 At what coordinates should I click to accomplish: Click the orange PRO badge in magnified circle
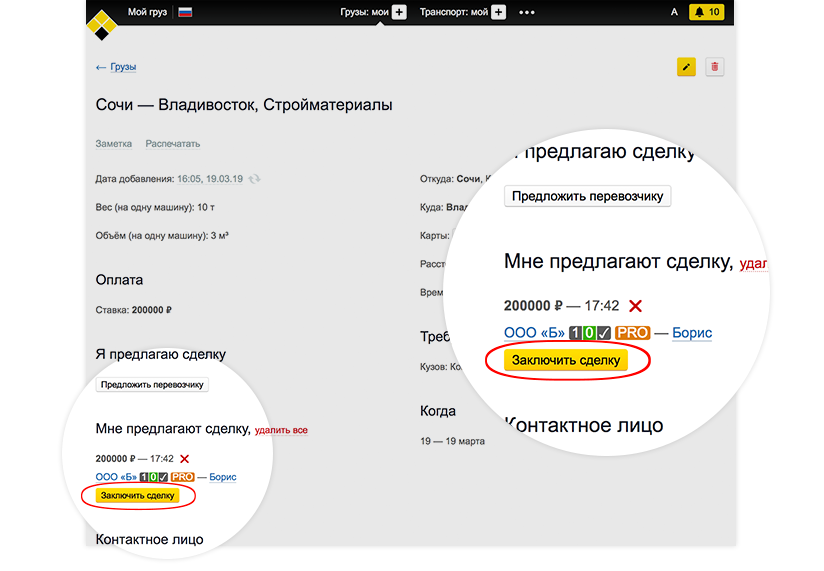(x=633, y=333)
